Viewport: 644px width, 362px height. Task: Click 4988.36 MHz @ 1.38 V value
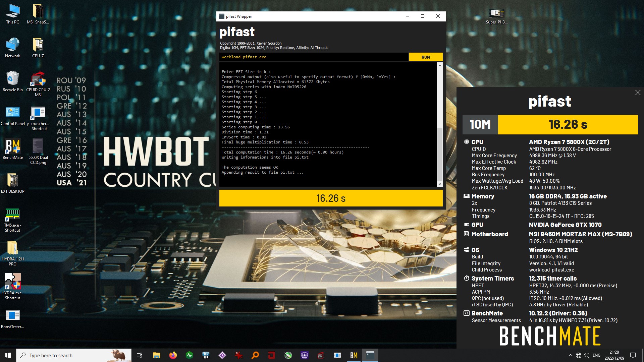click(552, 156)
